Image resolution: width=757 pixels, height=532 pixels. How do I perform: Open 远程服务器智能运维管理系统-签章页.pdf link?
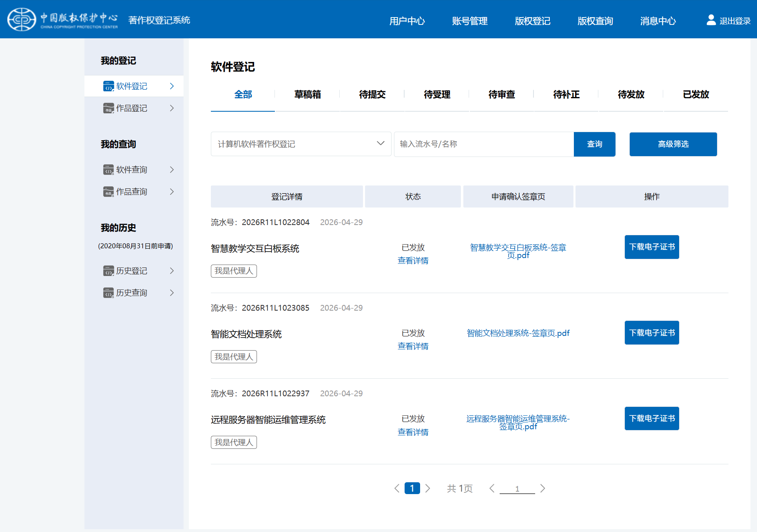pos(518,422)
